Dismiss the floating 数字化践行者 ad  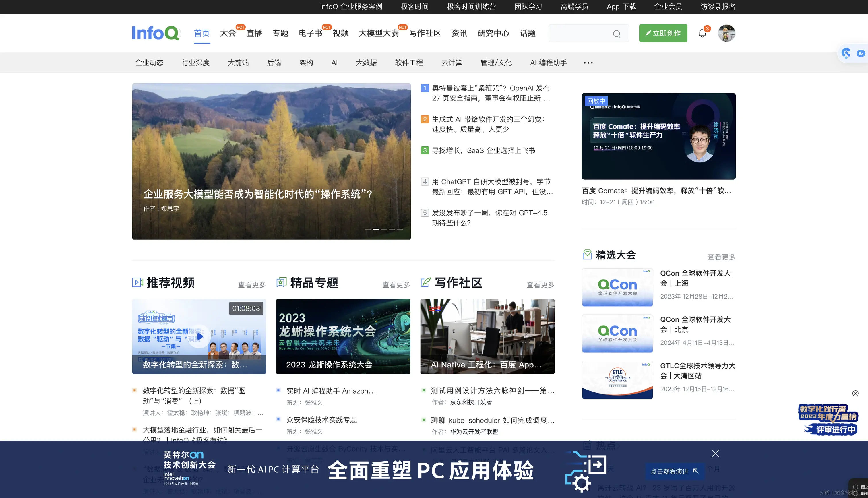click(855, 393)
